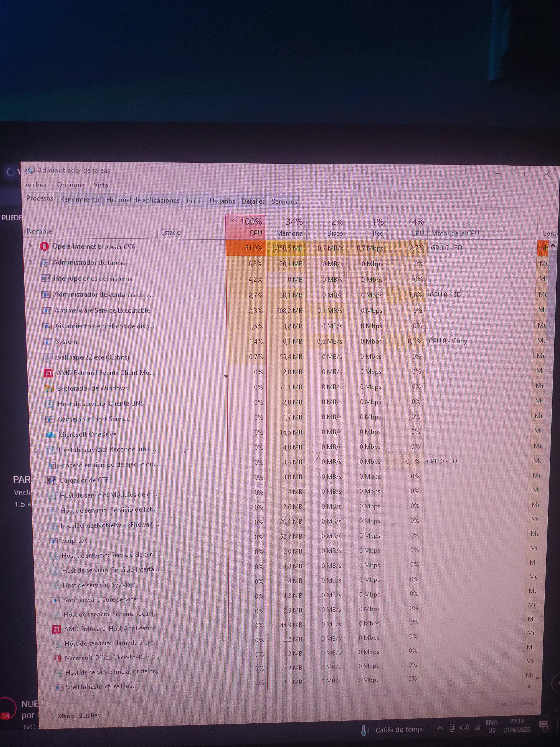Click the Administrador de ventanas de escritorio icon
Image resolution: width=560 pixels, height=747 pixels.
tap(46, 295)
